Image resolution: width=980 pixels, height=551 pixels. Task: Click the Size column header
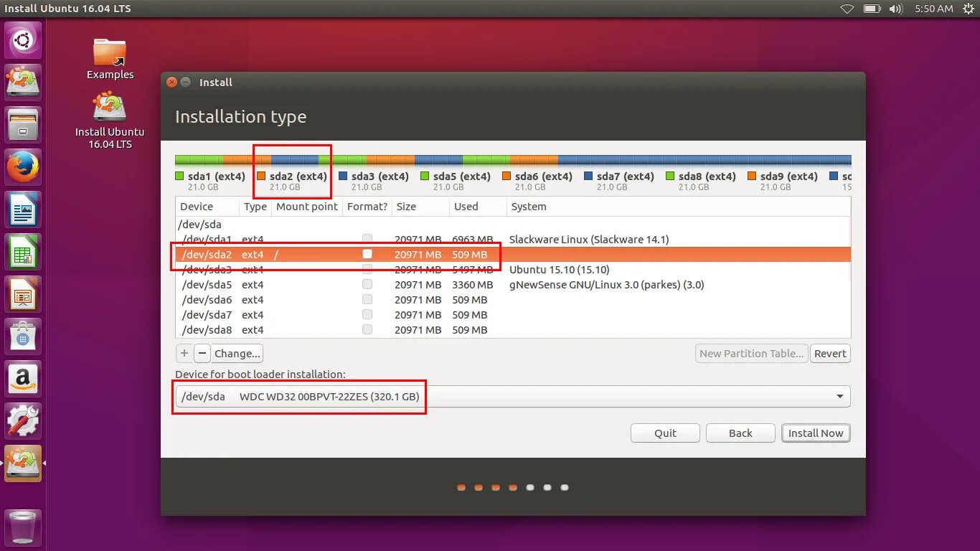pos(420,207)
